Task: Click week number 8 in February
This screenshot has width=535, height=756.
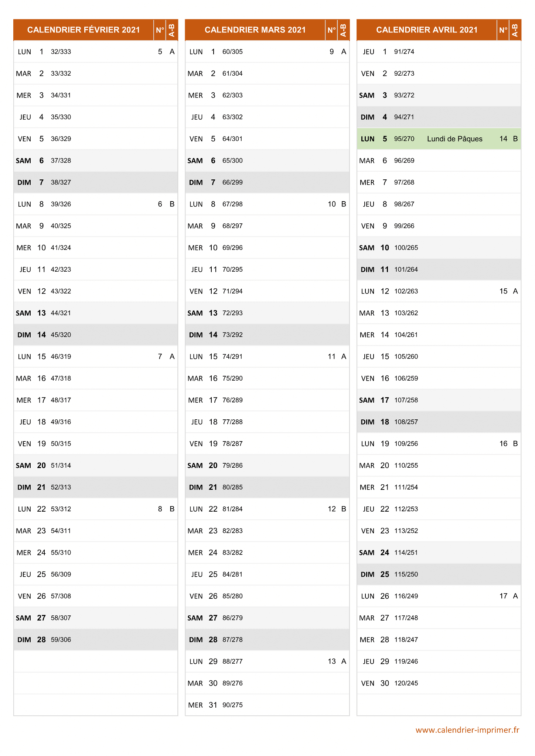Action: [x=160, y=509]
